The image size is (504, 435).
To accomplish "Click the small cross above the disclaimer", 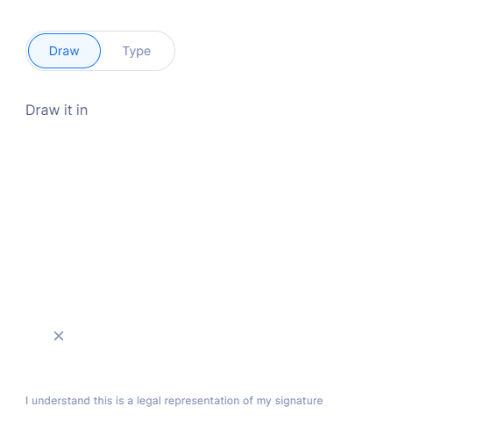I will click(59, 336).
